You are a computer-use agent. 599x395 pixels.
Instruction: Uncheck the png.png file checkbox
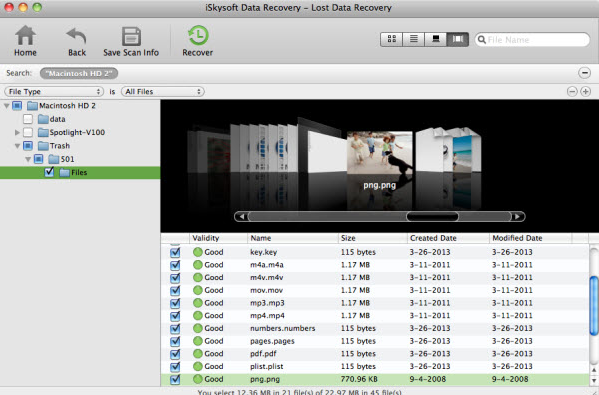coord(175,379)
